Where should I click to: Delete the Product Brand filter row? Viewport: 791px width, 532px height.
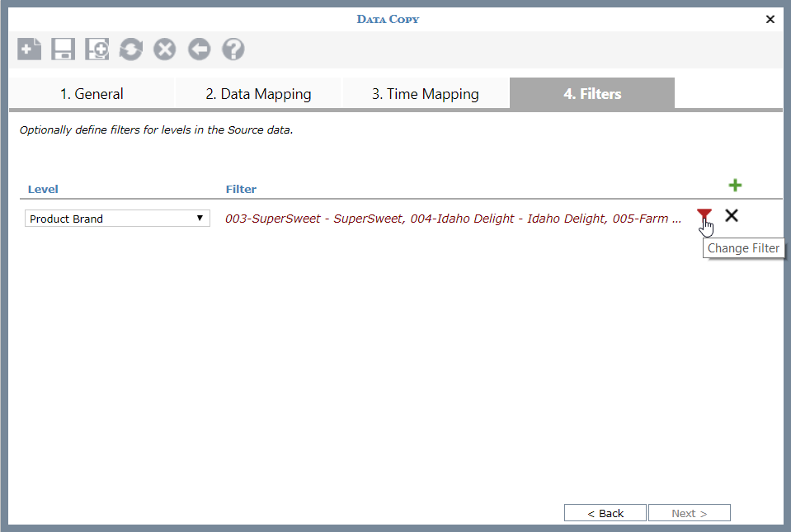[x=732, y=215]
